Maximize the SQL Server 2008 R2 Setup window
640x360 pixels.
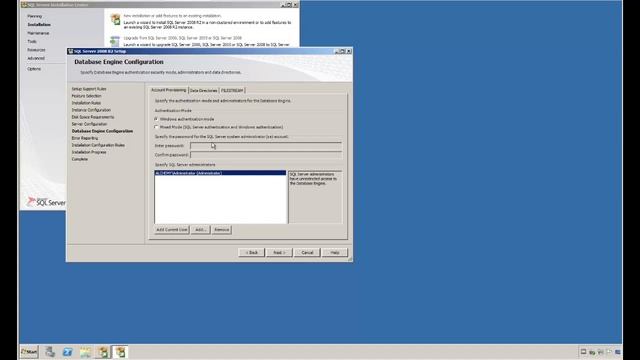click(343, 51)
